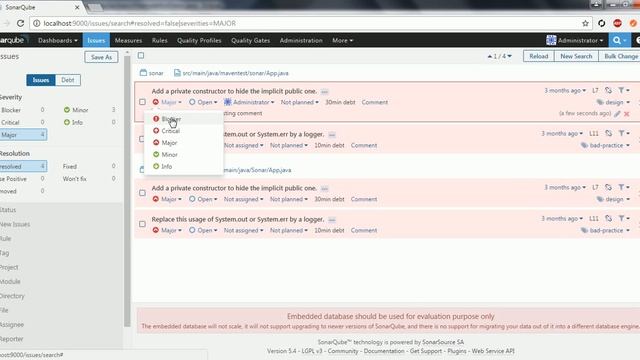Image resolution: width=640 pixels, height=360 pixels.
Task: Open the Documentation footer link
Action: [384, 351]
